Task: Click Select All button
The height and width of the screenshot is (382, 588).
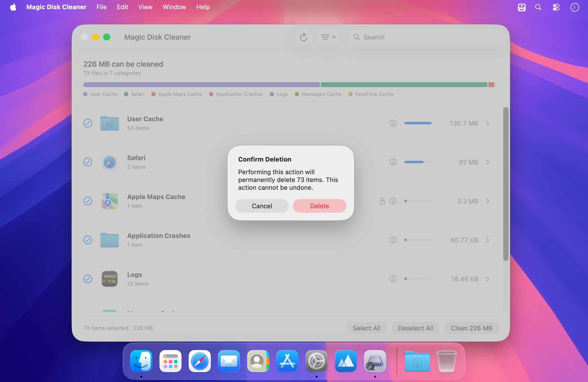Action: coord(366,328)
